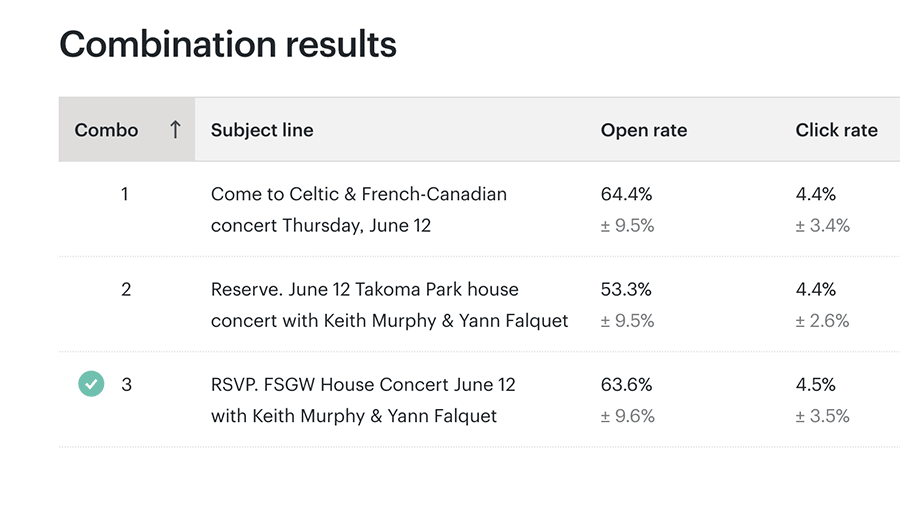Screen dimensions: 900x522
Task: Click the ± 9.6% open rate margin
Action: pyautogui.click(x=628, y=416)
